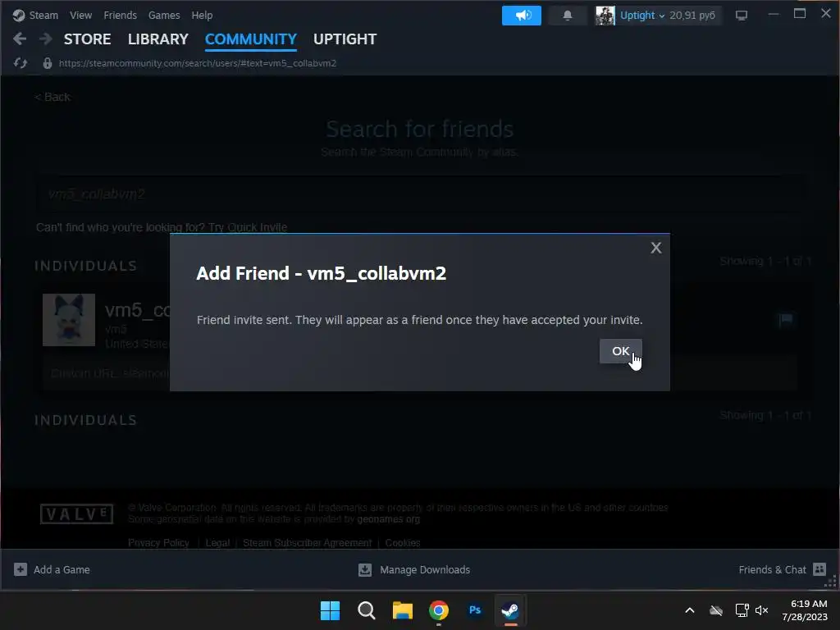Close the Add Friend dialog with X
Viewport: 840px width, 630px height.
(655, 248)
